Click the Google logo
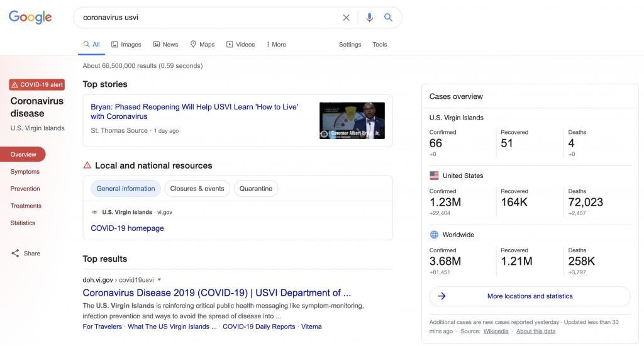644x346 pixels. [30, 17]
